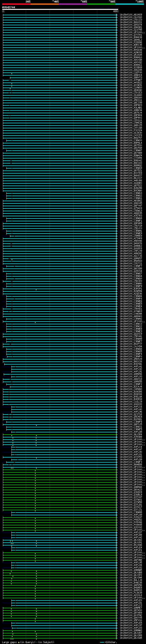Screen dimensions: 146x644
Task: Open hit UniRef100_B6U0S1
Action: point(131,22)
